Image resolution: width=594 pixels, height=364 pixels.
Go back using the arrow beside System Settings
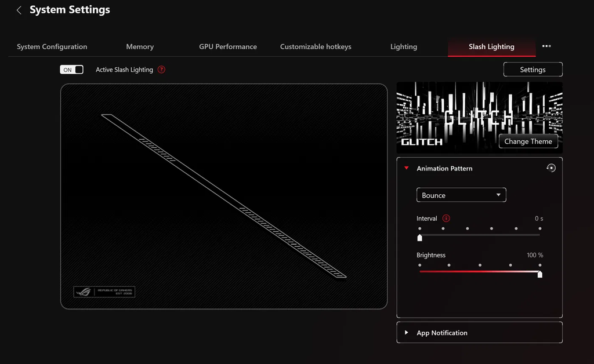pyautogui.click(x=19, y=10)
